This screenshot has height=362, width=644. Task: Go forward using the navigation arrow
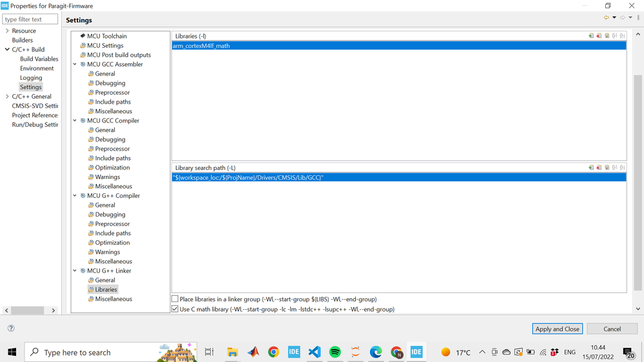(x=622, y=17)
